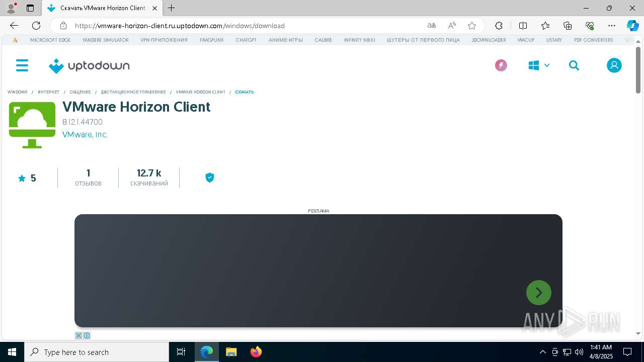644x362 pixels.
Task: Open the Copilot icon
Action: (x=632, y=26)
